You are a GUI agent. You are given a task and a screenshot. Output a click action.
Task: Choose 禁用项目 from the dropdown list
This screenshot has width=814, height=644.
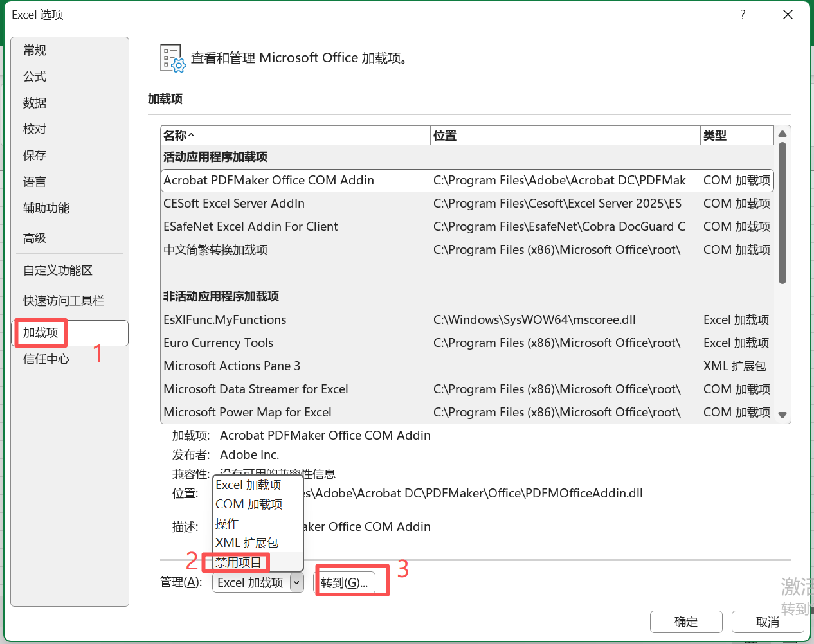[x=258, y=562]
